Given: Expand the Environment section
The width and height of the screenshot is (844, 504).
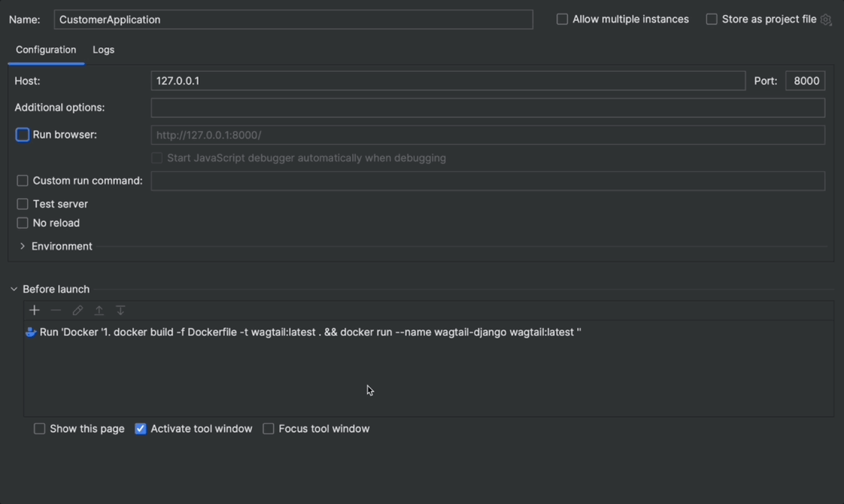Looking at the screenshot, I should click(x=22, y=246).
